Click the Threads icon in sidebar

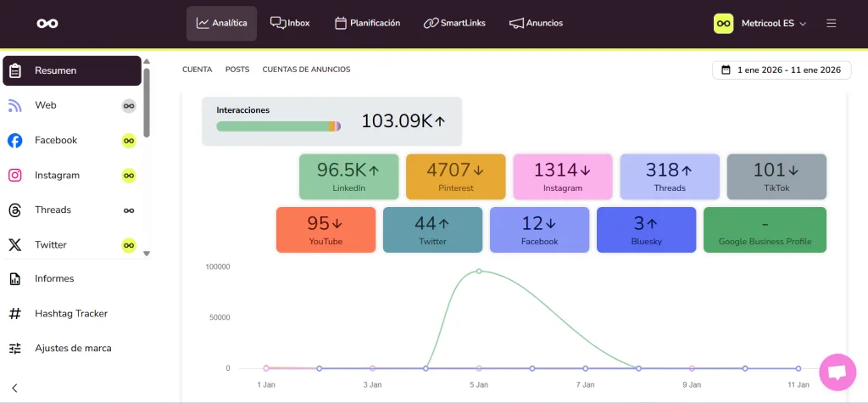[15, 210]
